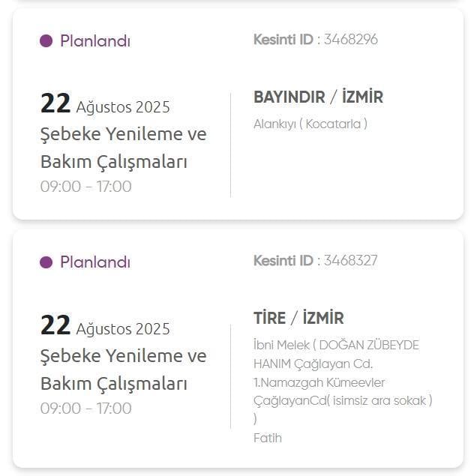Select the Planlandı label in TİRE card
The width and height of the screenshot is (474, 476).
(x=94, y=262)
